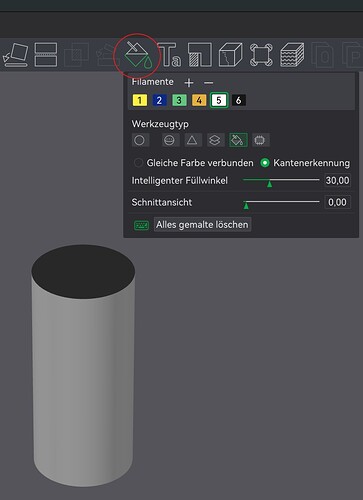Choose the Fill bucket tool type
Viewport: 363px width, 500px height.
(238, 140)
